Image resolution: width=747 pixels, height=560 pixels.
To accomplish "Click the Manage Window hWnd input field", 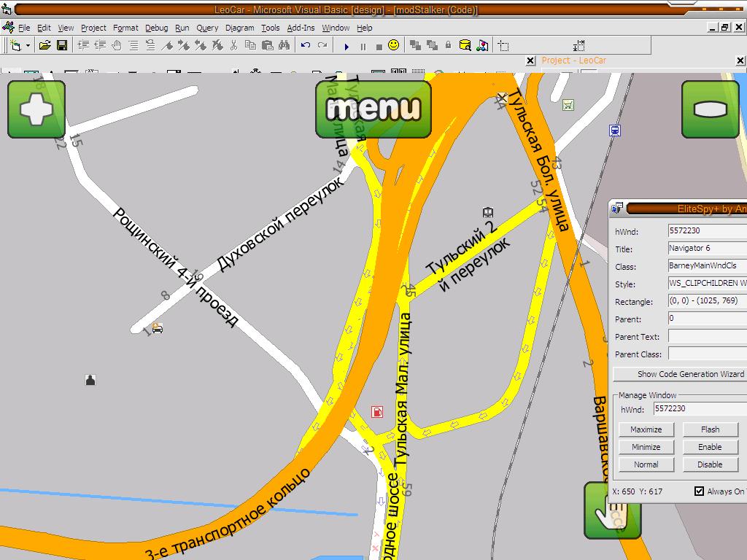I will click(x=700, y=409).
